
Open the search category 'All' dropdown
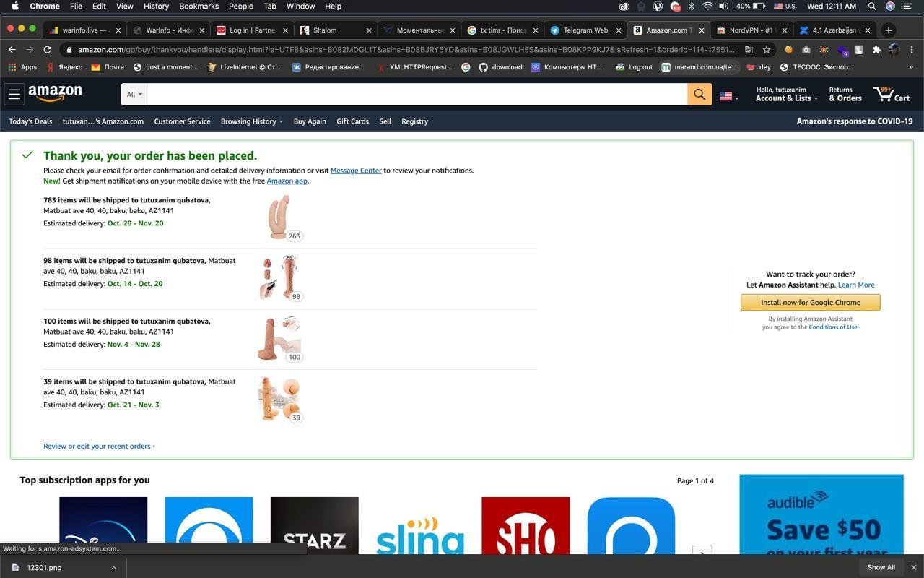pyautogui.click(x=134, y=94)
